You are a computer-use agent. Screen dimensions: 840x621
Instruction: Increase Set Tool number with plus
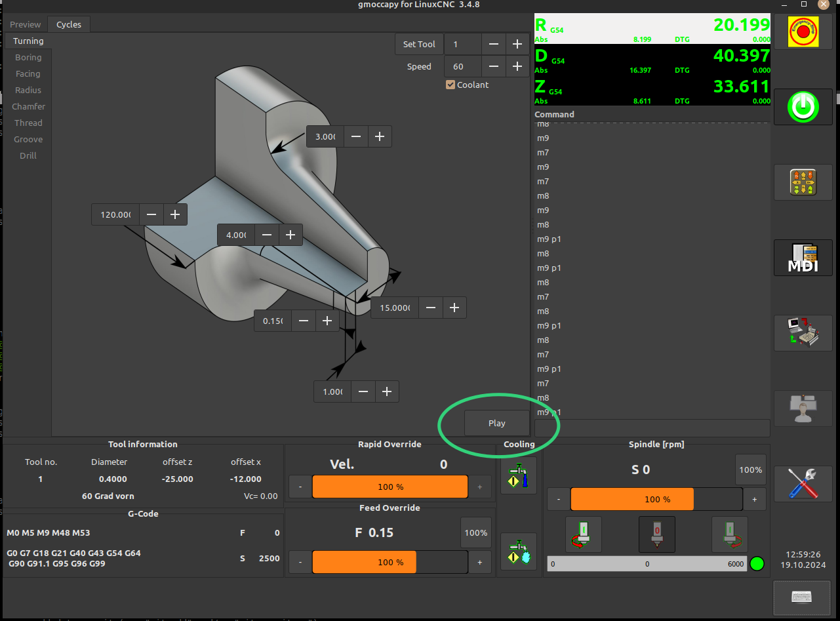click(517, 44)
